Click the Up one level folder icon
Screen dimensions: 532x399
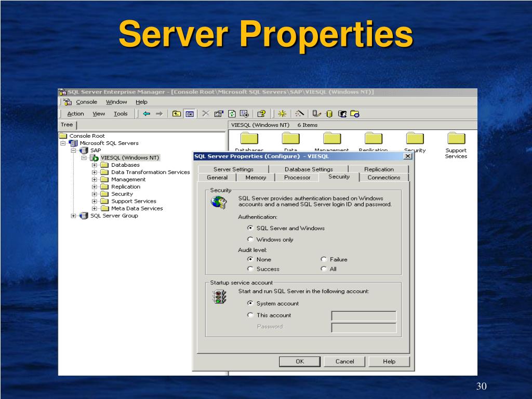[177, 114]
